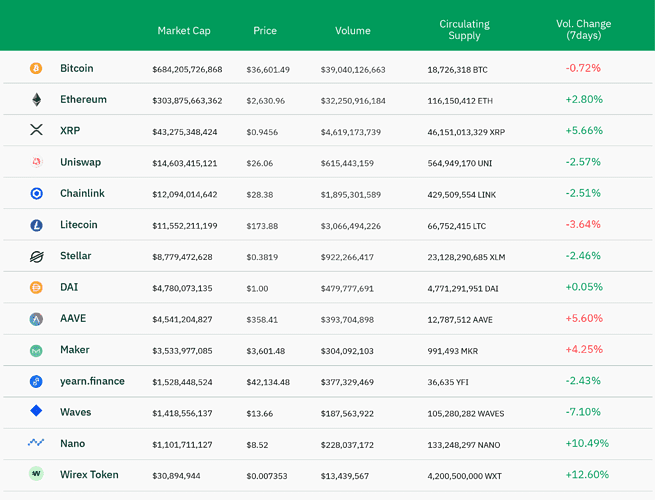
Task: Click the Waves blue diamond icon
Action: (x=36, y=411)
